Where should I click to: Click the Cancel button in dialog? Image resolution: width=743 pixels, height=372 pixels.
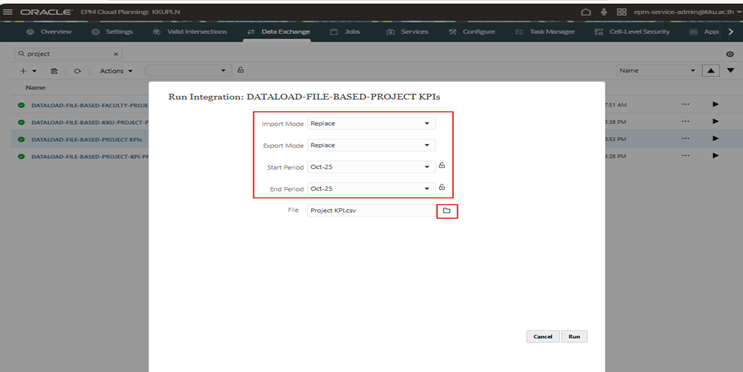[x=543, y=336]
